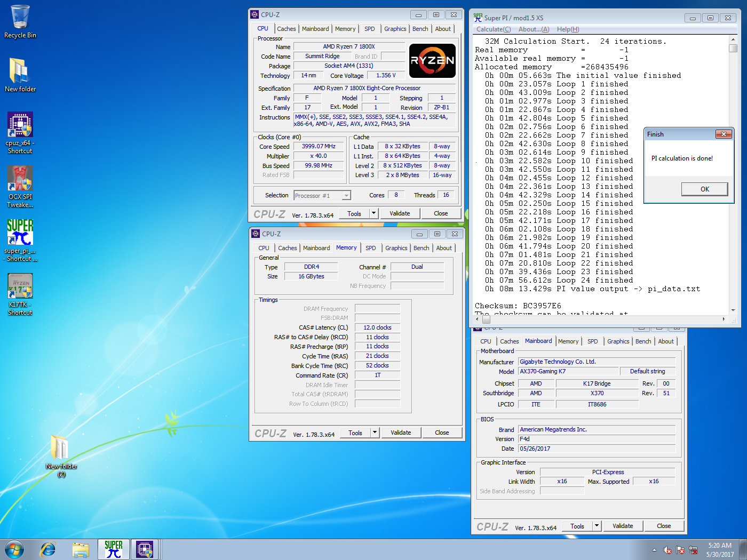This screenshot has width=747, height=560.
Task: Click the Memory Size value 16 GBytes
Action: [311, 277]
